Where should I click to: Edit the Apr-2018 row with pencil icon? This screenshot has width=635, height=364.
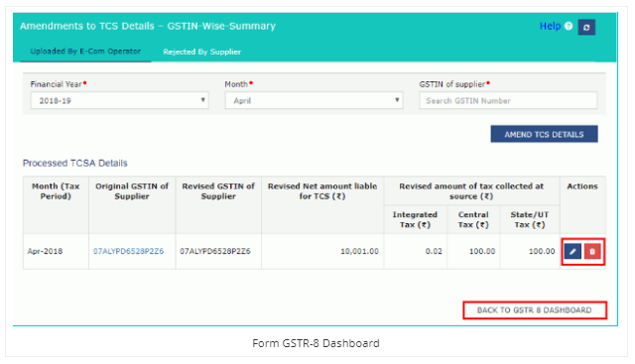coord(572,252)
